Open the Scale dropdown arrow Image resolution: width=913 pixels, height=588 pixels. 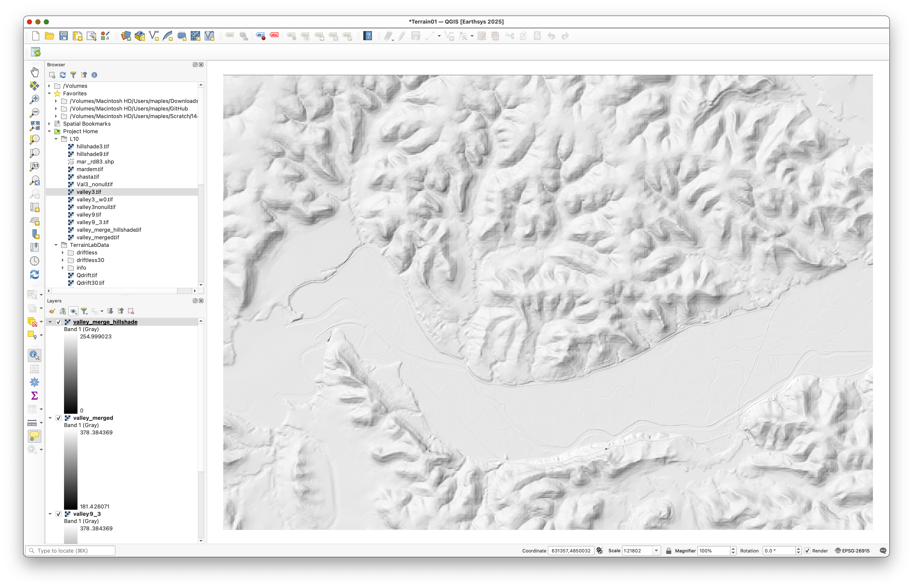click(656, 551)
